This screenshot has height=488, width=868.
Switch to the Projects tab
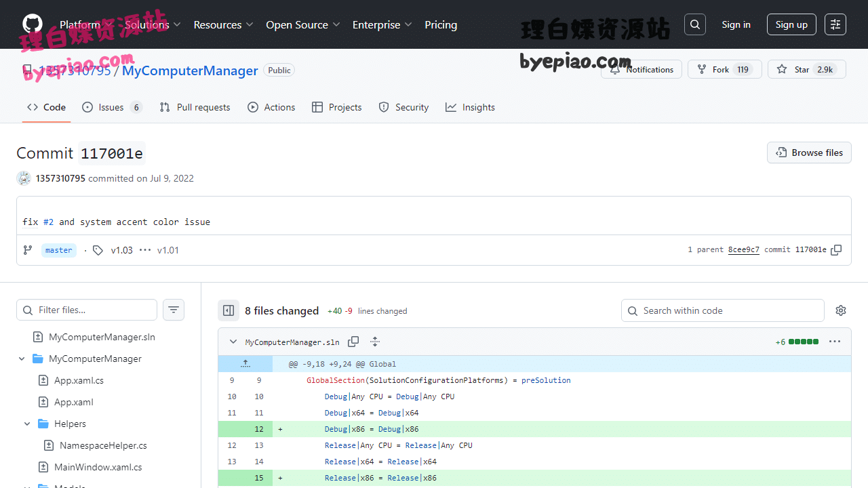(x=336, y=107)
